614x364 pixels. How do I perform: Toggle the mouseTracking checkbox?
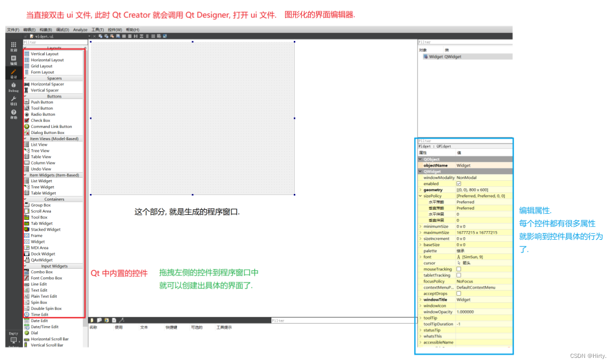[459, 269]
